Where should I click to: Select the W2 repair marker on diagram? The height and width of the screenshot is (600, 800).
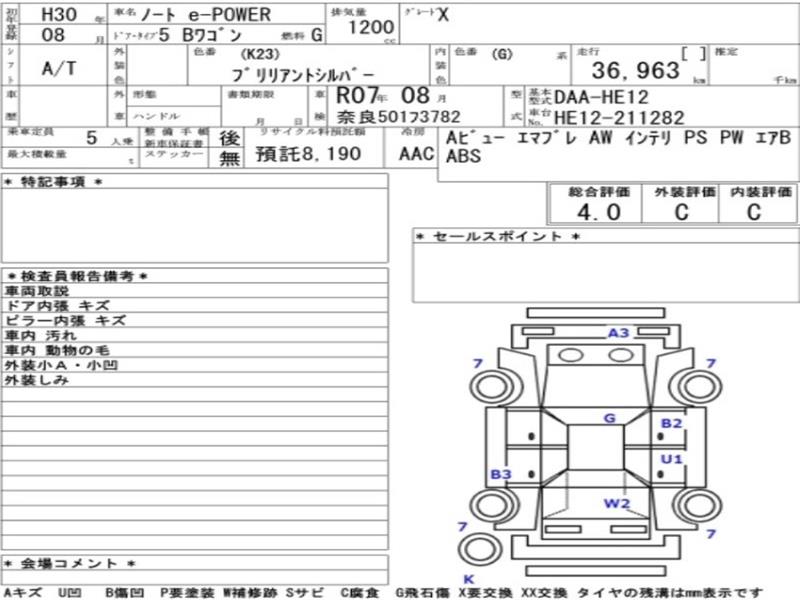pos(617,504)
